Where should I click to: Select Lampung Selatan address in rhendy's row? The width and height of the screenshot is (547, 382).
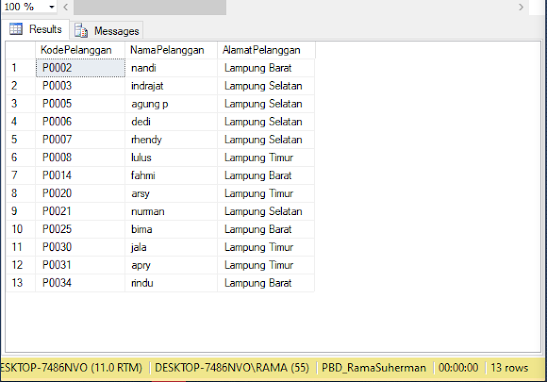pyautogui.click(x=266, y=140)
